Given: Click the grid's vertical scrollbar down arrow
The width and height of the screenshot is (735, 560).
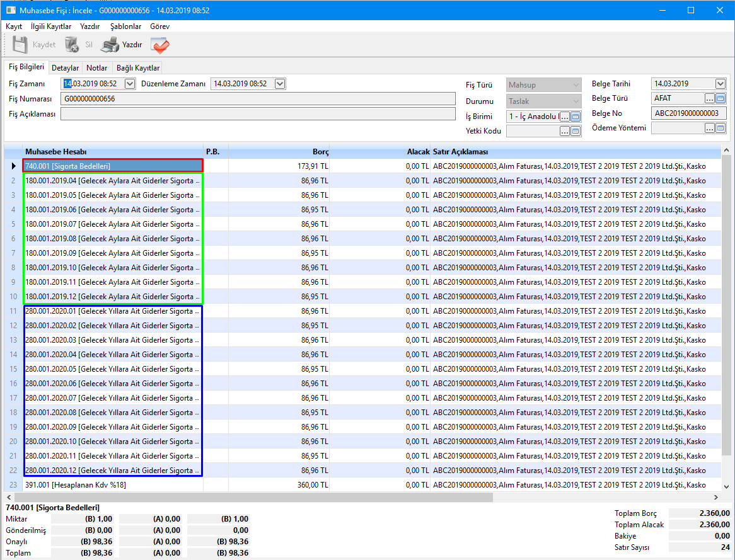Looking at the screenshot, I should 726,486.
